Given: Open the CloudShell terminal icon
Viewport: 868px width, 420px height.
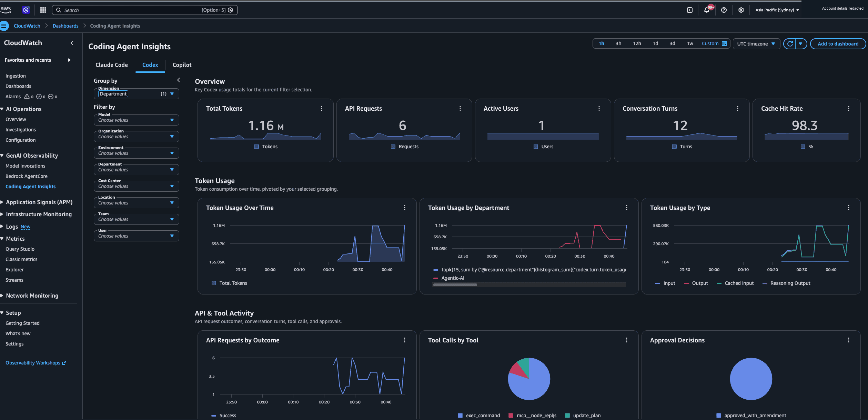Looking at the screenshot, I should 689,10.
